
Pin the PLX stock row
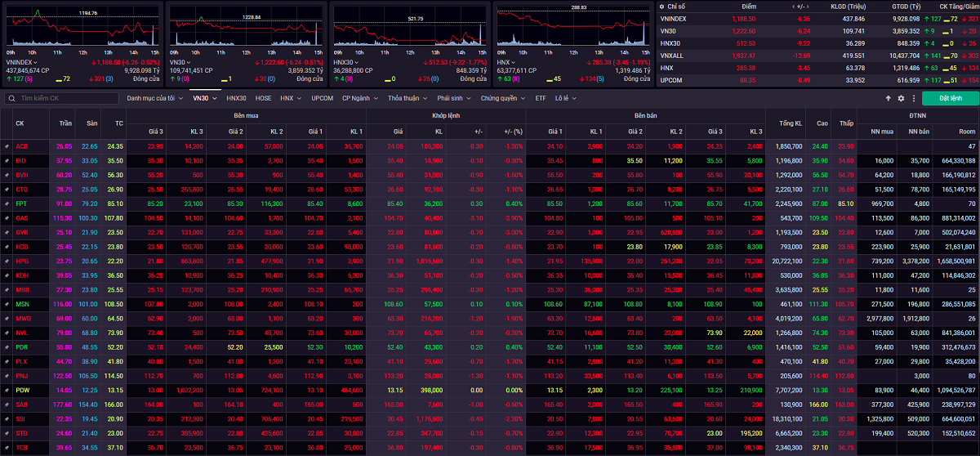7,360
